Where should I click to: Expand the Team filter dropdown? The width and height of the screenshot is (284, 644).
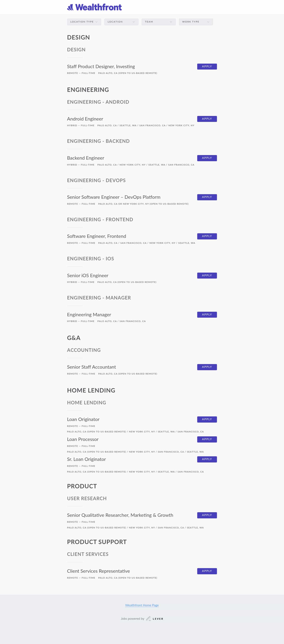(159, 22)
